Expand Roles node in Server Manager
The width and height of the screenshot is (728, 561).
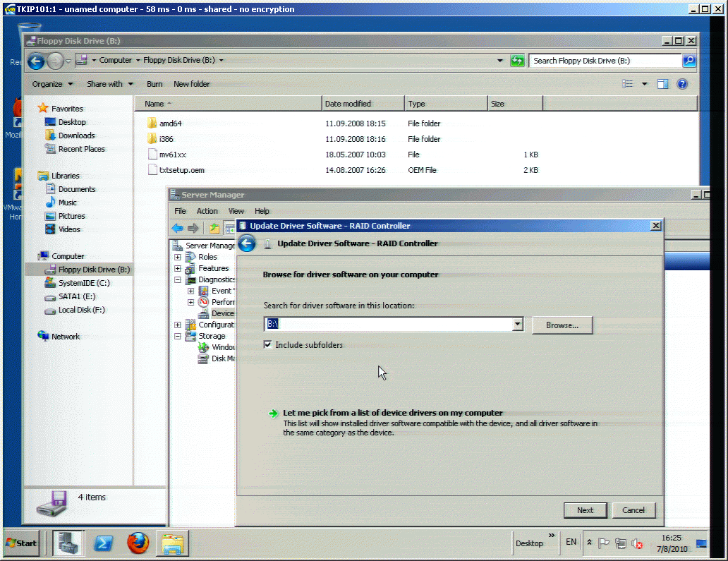(x=177, y=257)
